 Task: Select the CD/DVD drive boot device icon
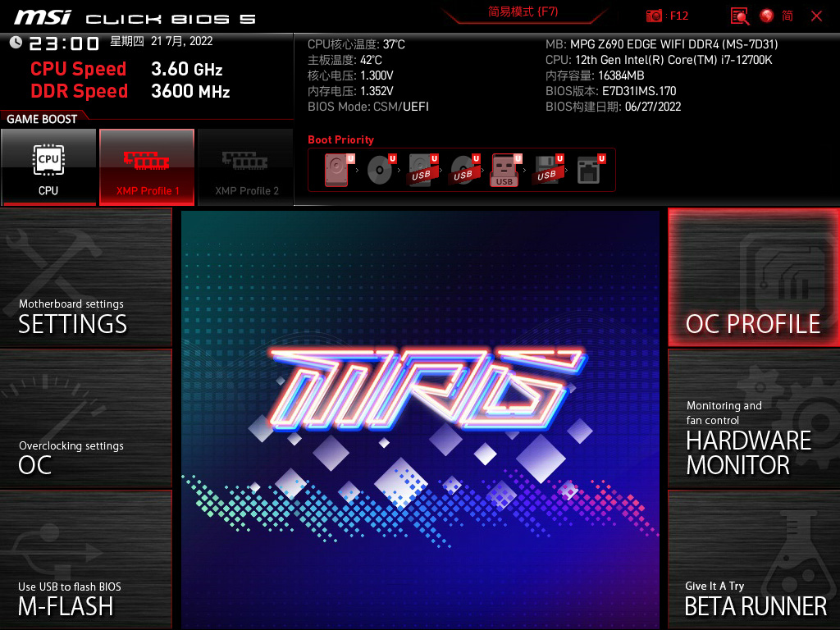(381, 170)
